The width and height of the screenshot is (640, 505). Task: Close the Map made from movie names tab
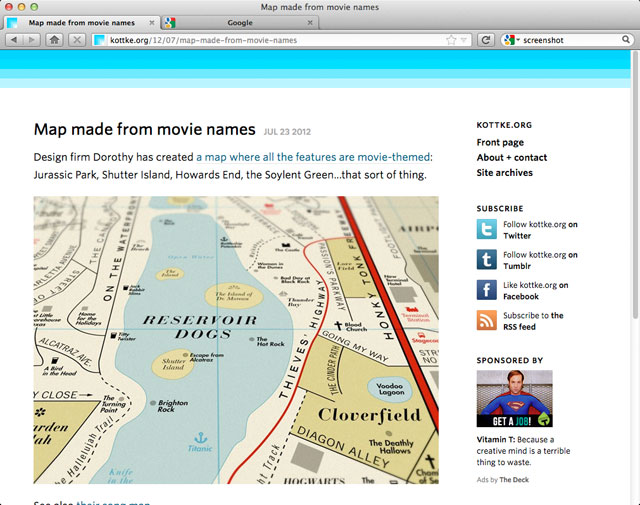[151, 21]
